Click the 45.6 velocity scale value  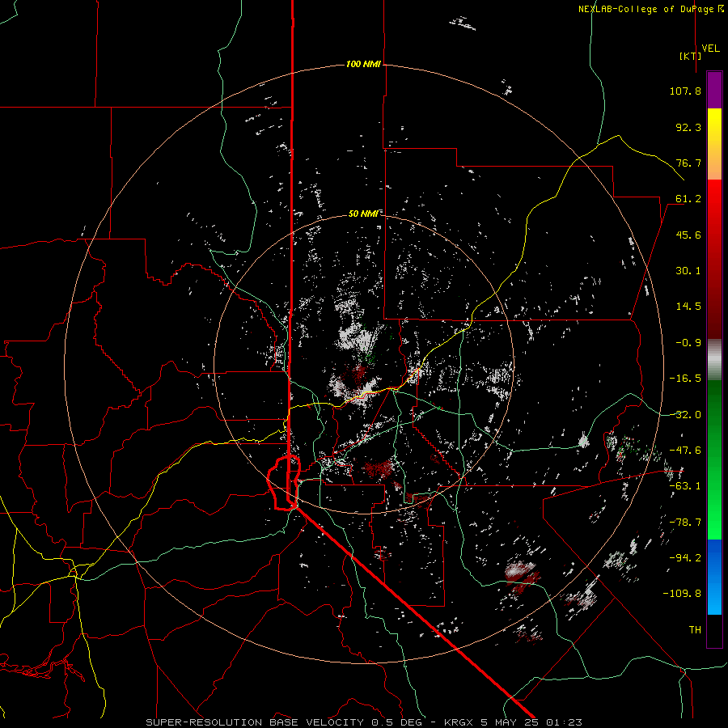pos(688,235)
